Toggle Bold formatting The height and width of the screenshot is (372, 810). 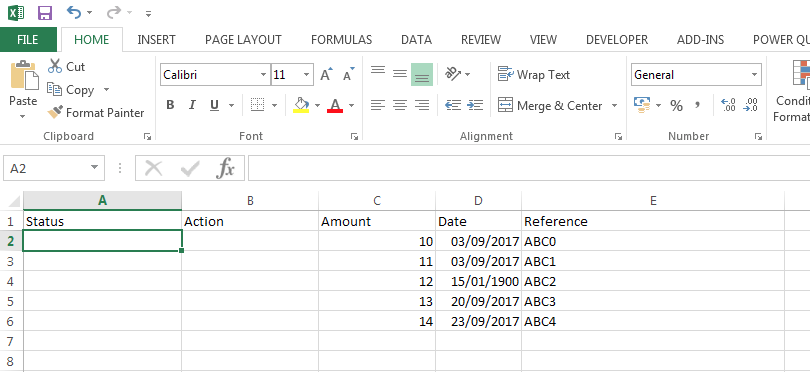click(x=170, y=105)
